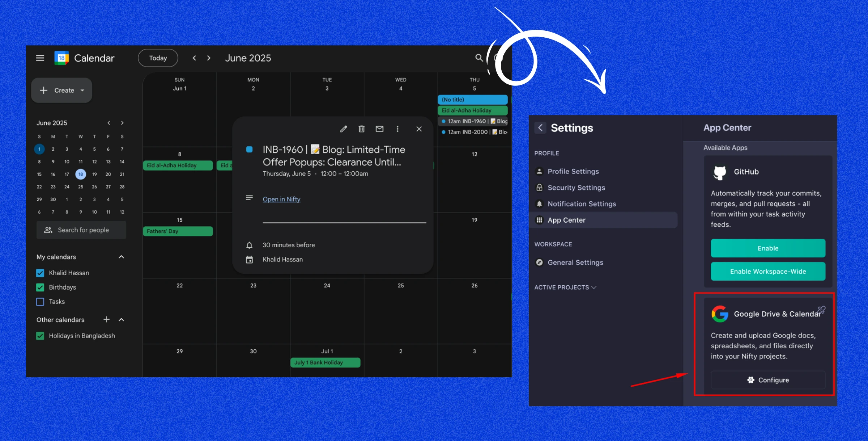Click the connection icon on Google Drive card

coord(821,310)
